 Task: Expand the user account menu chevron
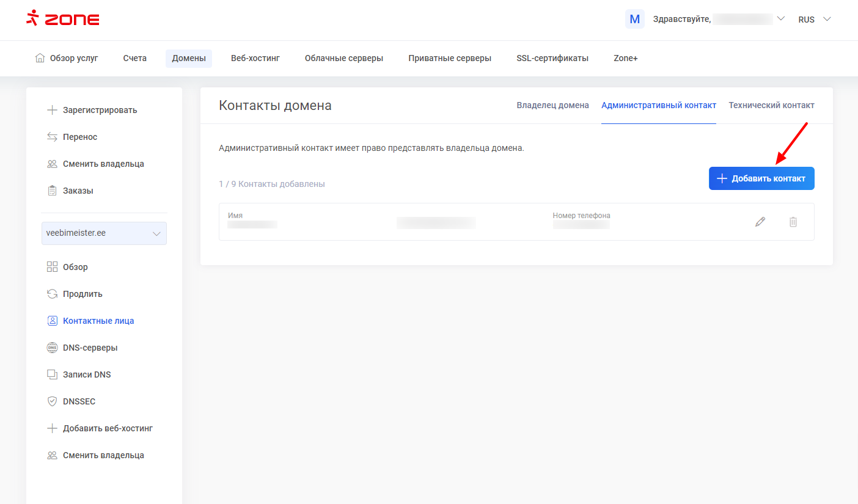point(780,19)
